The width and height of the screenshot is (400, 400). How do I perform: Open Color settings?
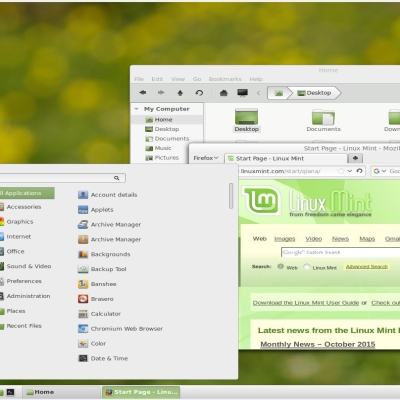[x=92, y=343]
